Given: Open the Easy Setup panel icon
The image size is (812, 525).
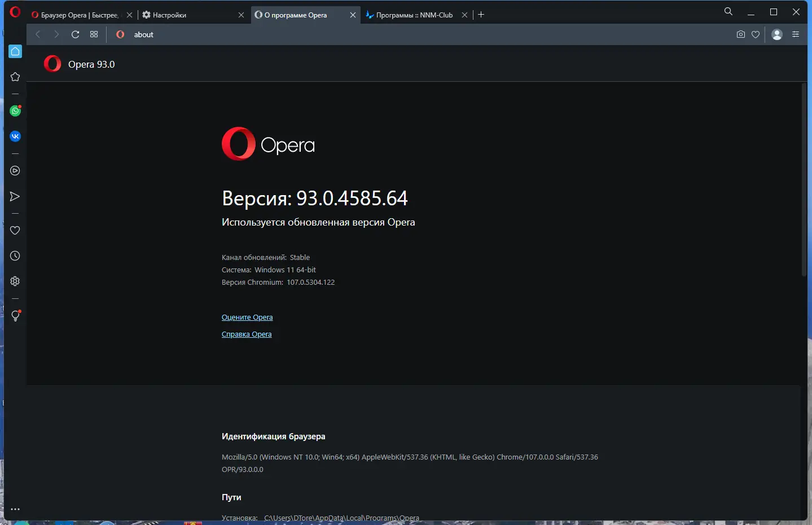Looking at the screenshot, I should 796,34.
